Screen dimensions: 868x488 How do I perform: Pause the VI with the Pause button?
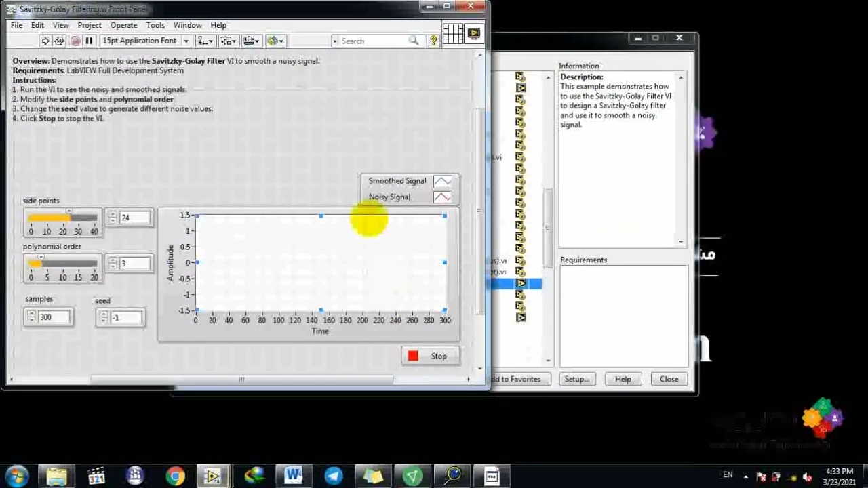pos(89,41)
